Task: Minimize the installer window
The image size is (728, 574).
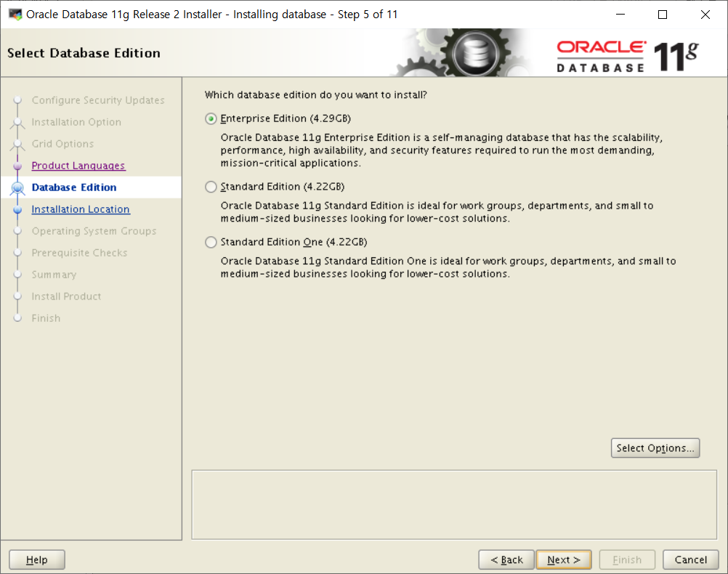Action: point(620,15)
